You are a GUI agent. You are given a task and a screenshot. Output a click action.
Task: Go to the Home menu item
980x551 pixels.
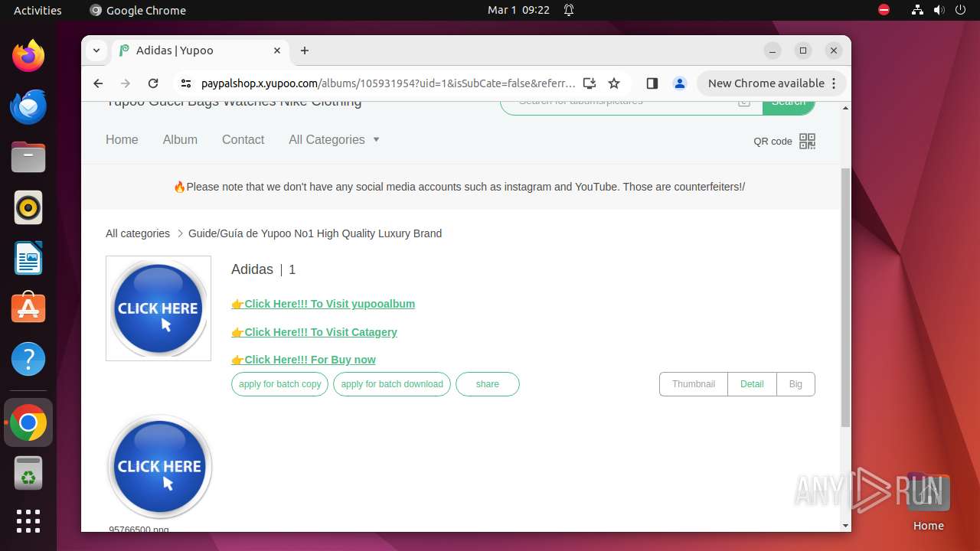pos(122,139)
